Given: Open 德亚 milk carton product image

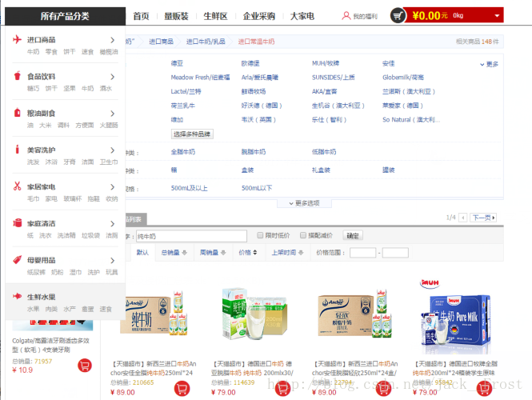Looking at the screenshot, I should tap(254, 314).
